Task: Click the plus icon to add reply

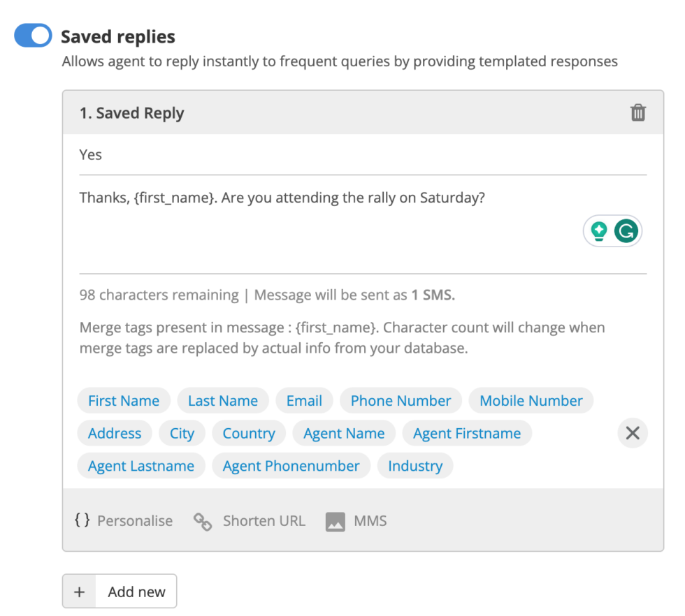Action: (x=80, y=592)
